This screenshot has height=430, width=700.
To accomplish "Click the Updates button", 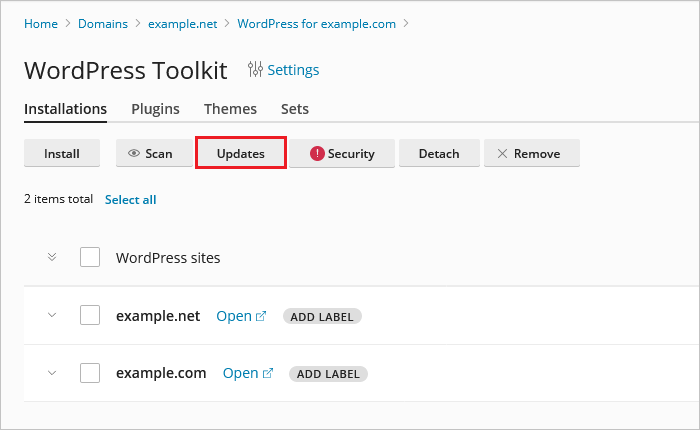I will point(241,153).
